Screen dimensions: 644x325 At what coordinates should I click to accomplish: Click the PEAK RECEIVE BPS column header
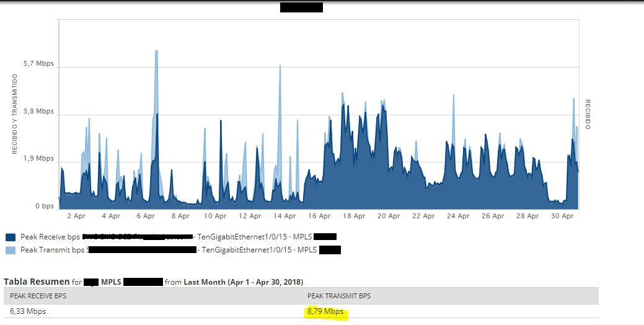pyautogui.click(x=38, y=296)
